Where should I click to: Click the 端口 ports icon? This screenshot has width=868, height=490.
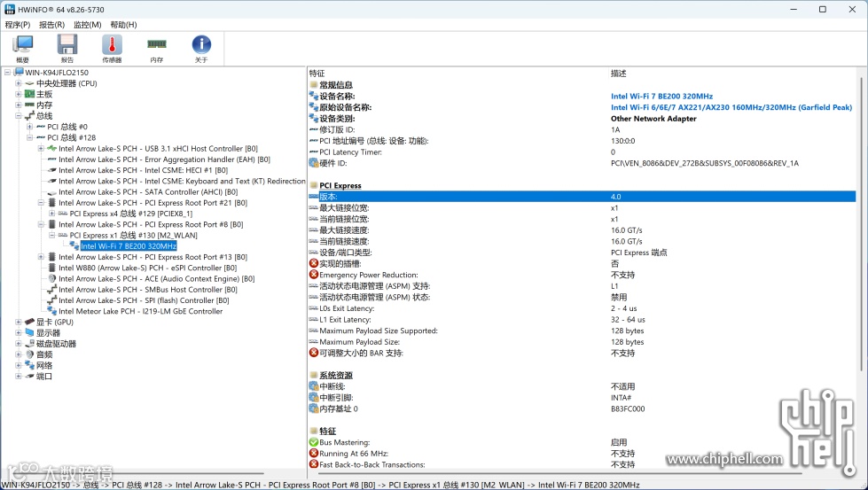click(x=30, y=376)
